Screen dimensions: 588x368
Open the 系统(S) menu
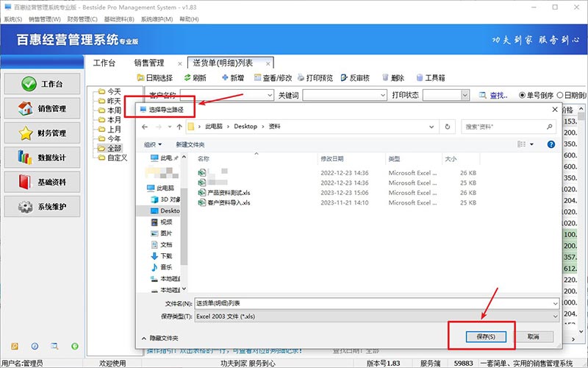point(12,19)
